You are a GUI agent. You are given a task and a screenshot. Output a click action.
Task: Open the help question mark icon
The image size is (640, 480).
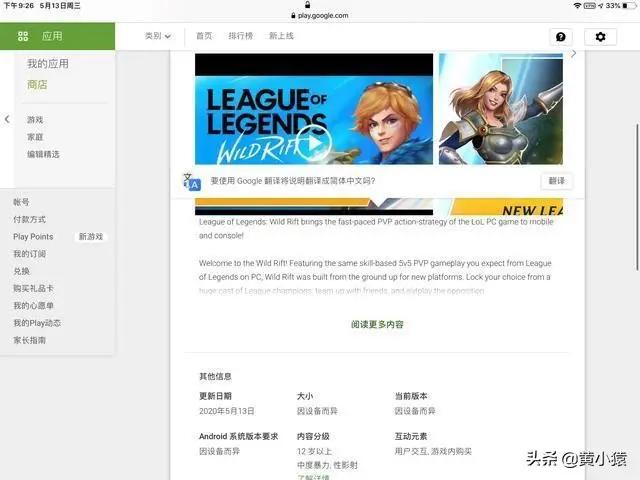point(561,37)
